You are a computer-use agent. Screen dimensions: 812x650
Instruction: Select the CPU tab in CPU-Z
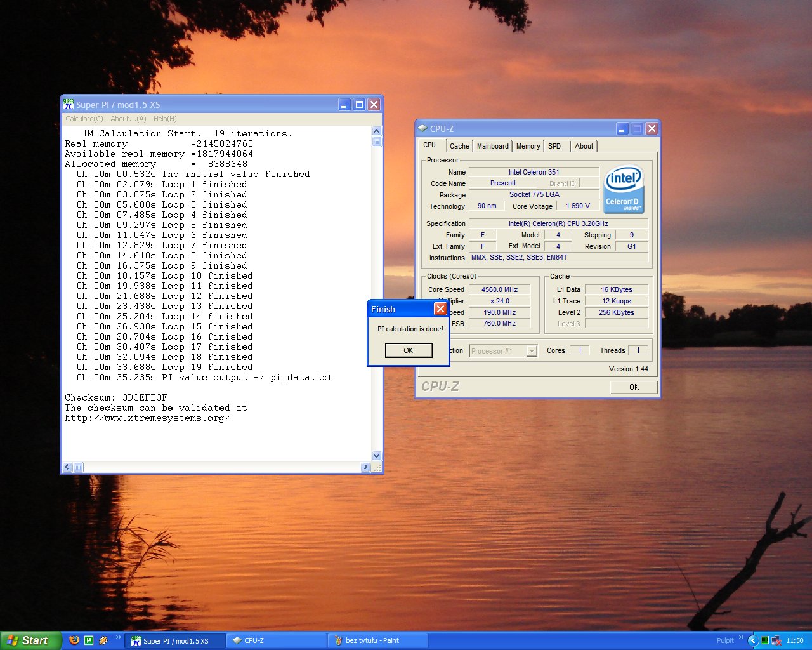click(x=429, y=145)
